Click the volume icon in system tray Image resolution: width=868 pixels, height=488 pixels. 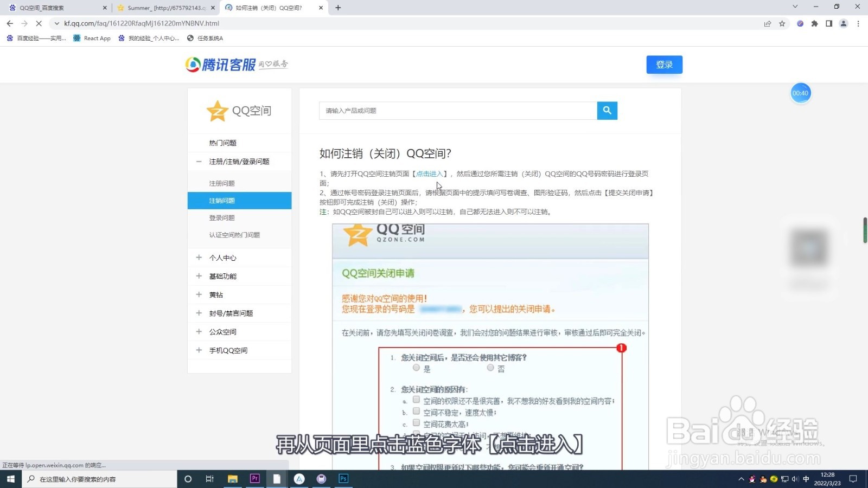[x=795, y=479]
